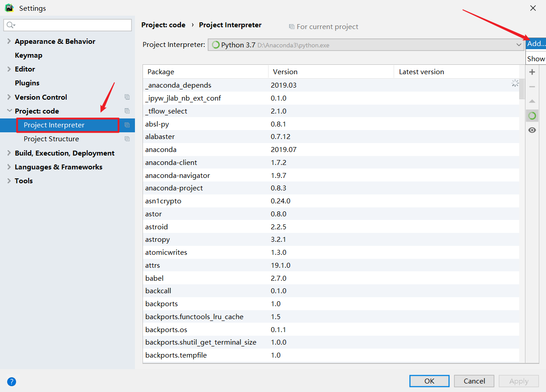Focus the settings search field
This screenshot has height=392, width=546.
67,25
